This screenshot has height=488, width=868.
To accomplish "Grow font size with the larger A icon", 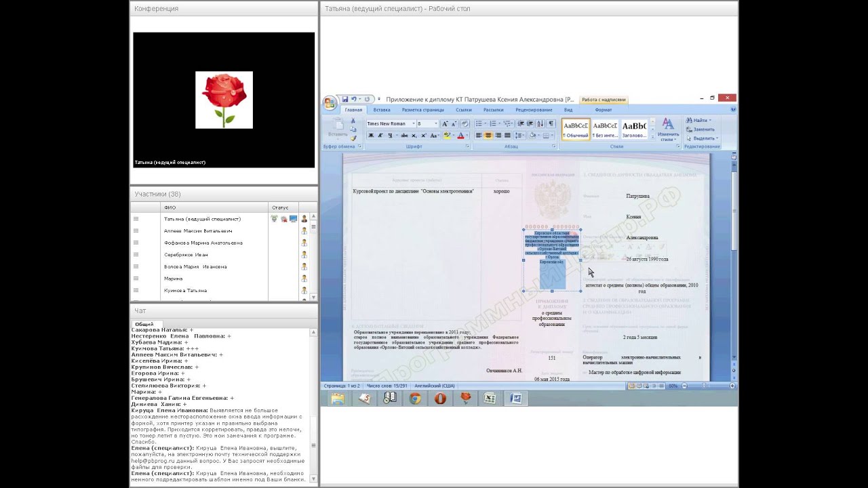I will tap(445, 123).
